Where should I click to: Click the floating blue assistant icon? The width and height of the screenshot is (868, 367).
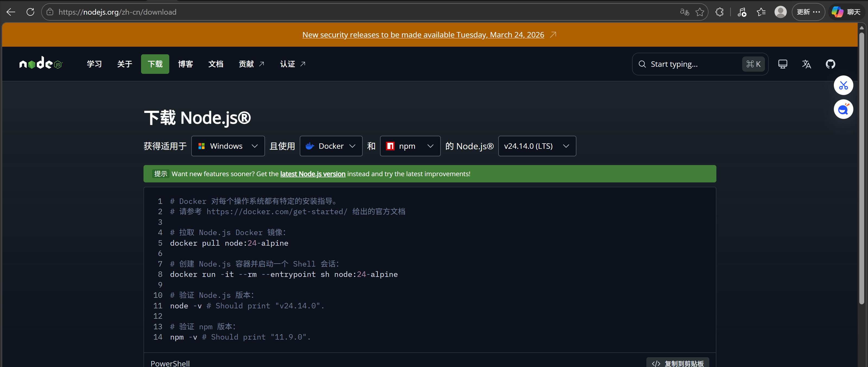[x=843, y=109]
